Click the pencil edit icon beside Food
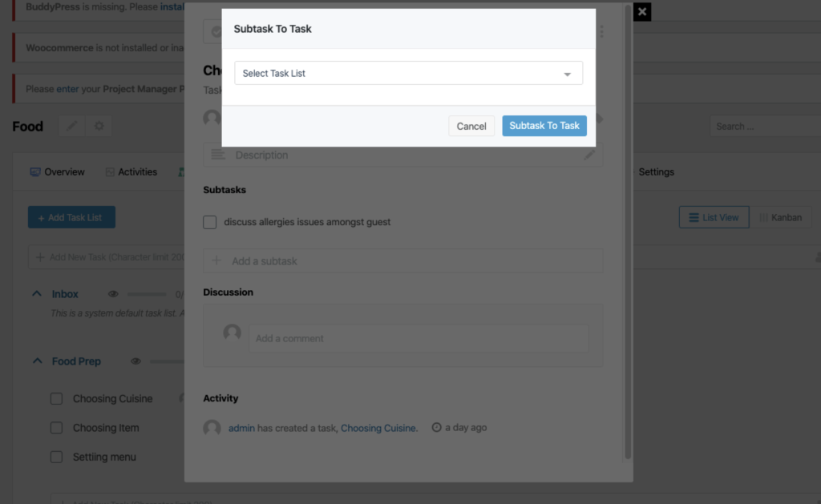821x504 pixels. click(x=71, y=126)
